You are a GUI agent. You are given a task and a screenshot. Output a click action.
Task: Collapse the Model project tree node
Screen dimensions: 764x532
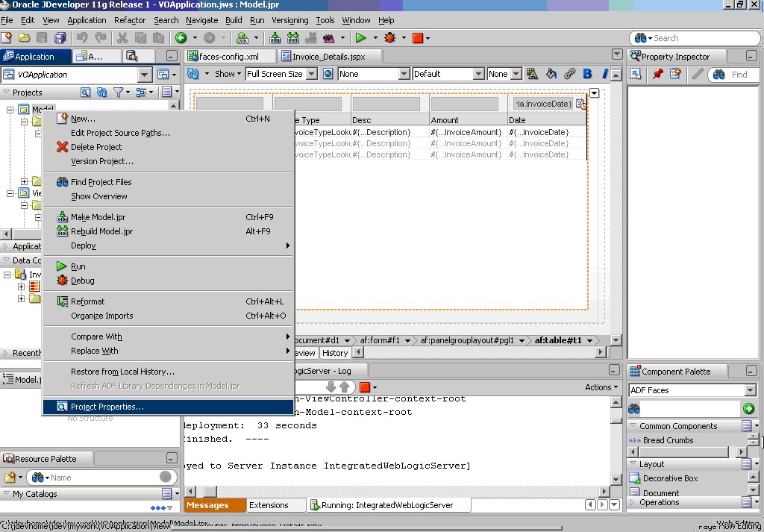point(10,110)
